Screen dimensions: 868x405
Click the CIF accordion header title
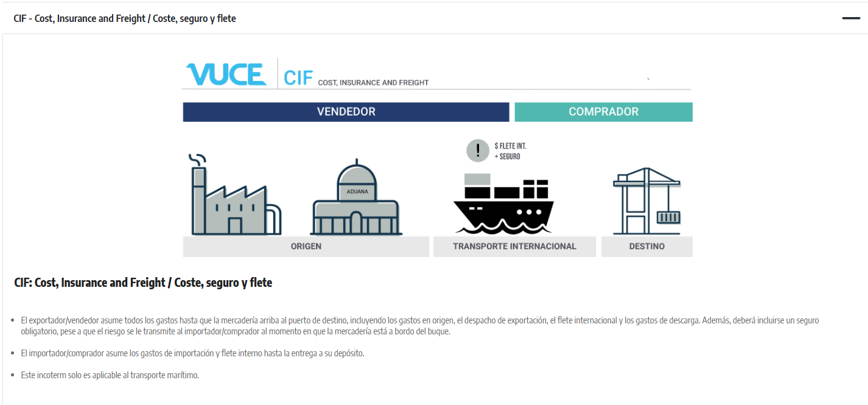pos(125,18)
